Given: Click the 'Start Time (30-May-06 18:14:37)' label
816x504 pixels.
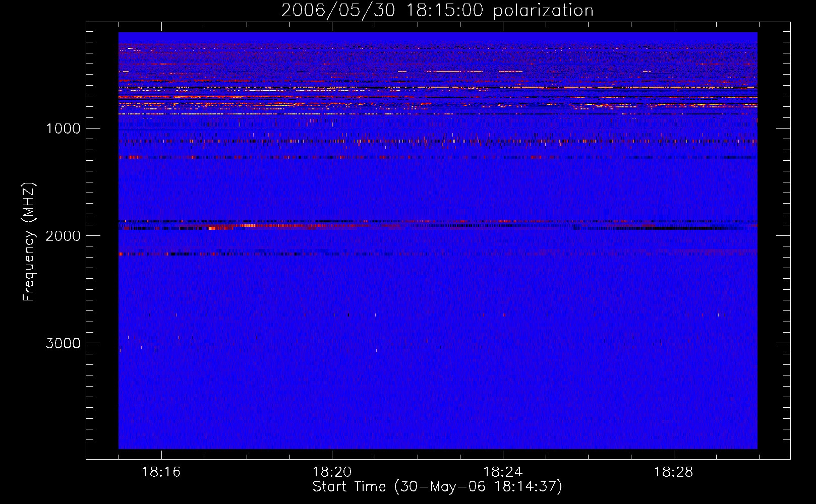Looking at the screenshot, I should point(437,487).
